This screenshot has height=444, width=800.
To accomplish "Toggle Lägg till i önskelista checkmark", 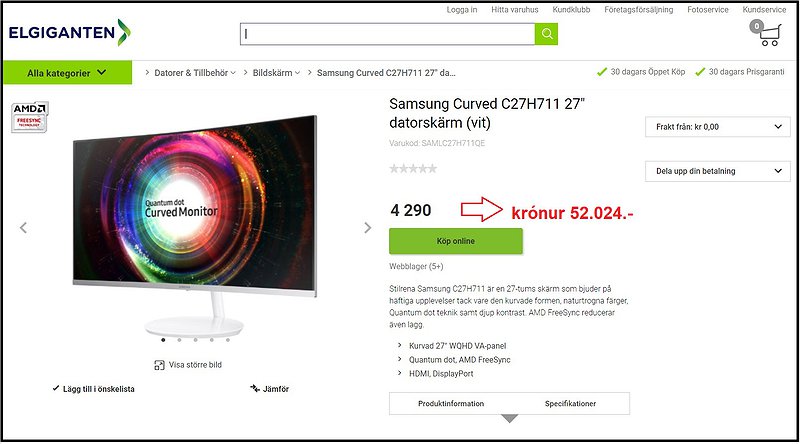I will click(56, 388).
